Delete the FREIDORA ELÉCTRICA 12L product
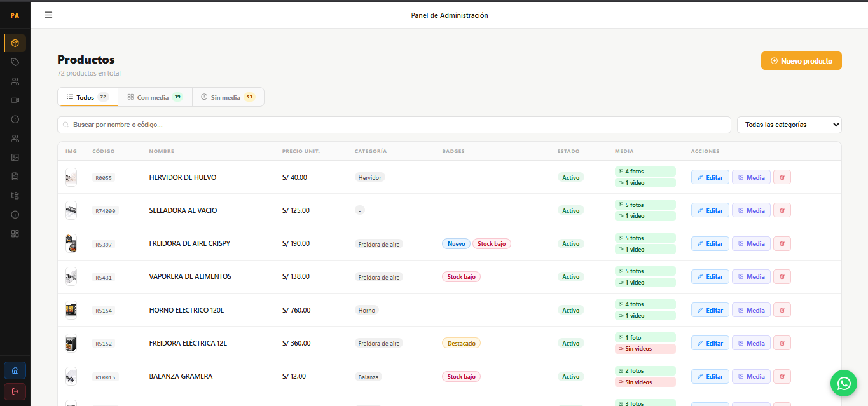This screenshot has height=406, width=868. (x=782, y=343)
